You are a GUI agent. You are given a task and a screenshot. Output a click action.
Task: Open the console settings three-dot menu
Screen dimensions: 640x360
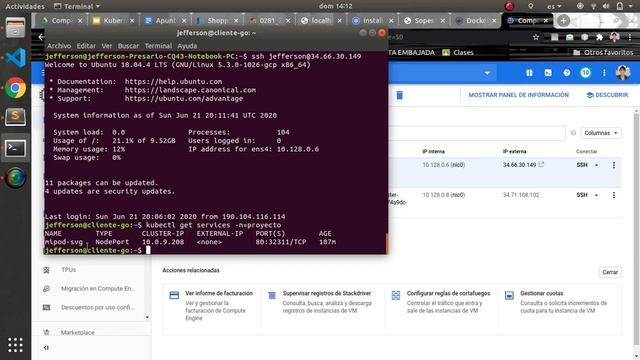click(604, 73)
